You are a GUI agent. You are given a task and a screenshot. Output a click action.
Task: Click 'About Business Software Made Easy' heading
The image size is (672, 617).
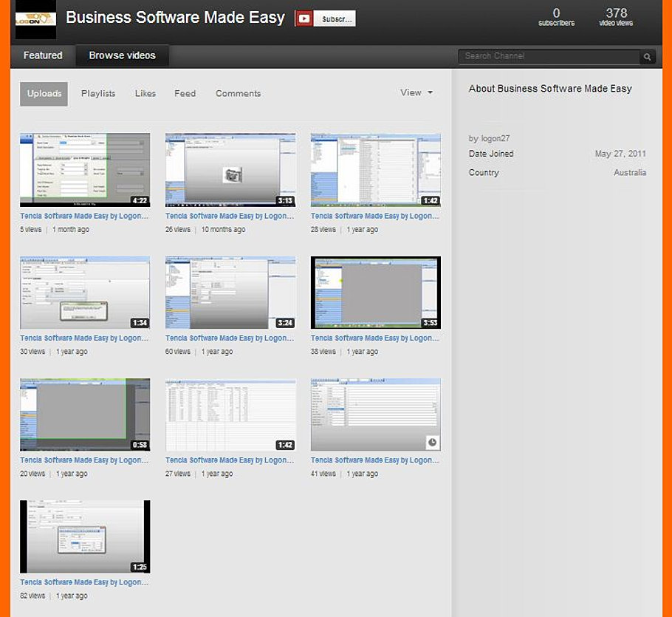pos(550,89)
